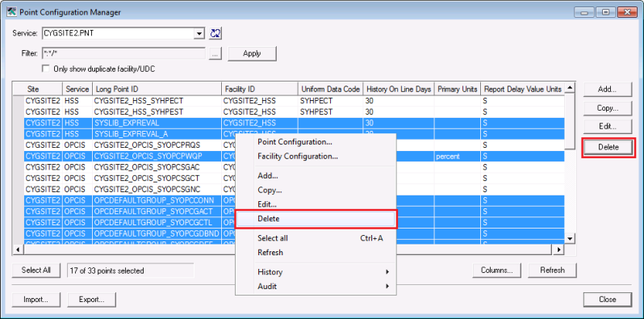This screenshot has width=644, height=319.
Task: Click the Select All button
Action: 36,271
